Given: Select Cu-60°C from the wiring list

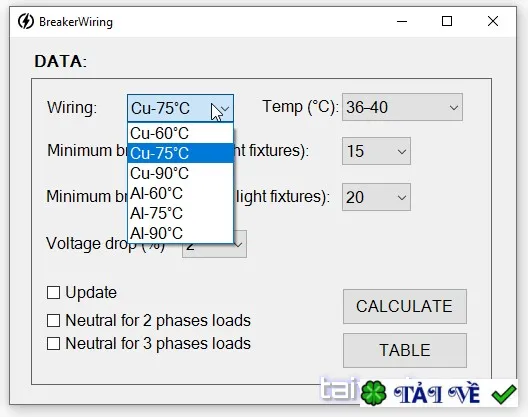Looking at the screenshot, I should click(180, 133).
